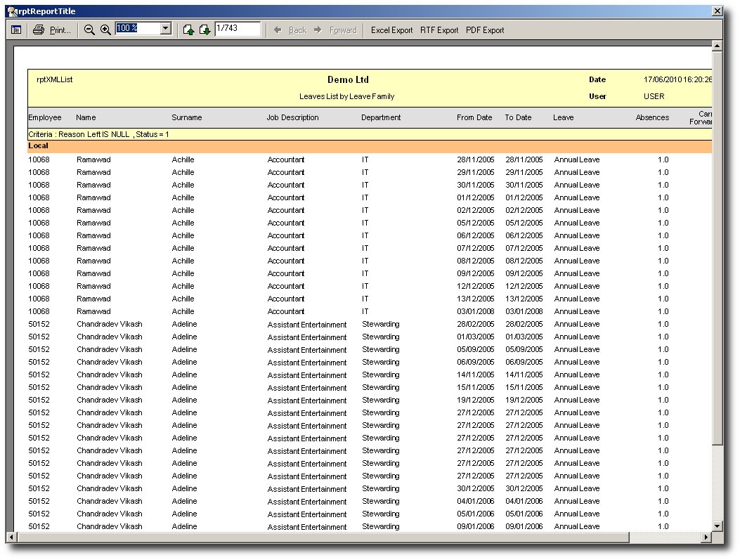Click the vertical scrollbar down arrow
This screenshot has width=740, height=560.
[717, 526]
